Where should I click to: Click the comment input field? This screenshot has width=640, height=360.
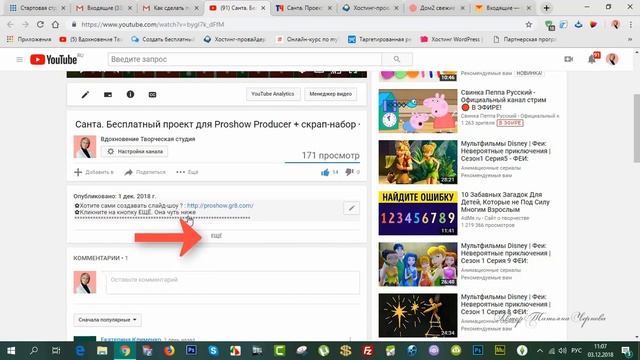click(x=233, y=282)
